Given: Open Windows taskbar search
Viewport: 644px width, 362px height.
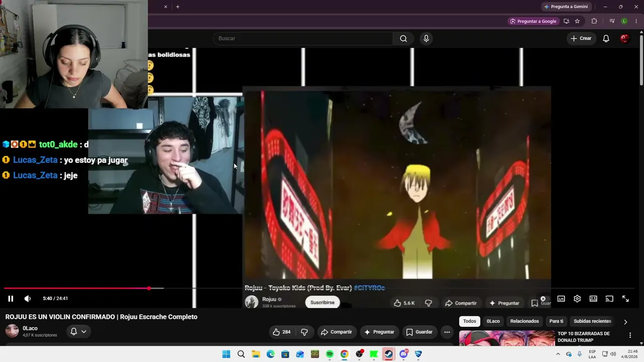Looking at the screenshot, I should tap(241, 354).
